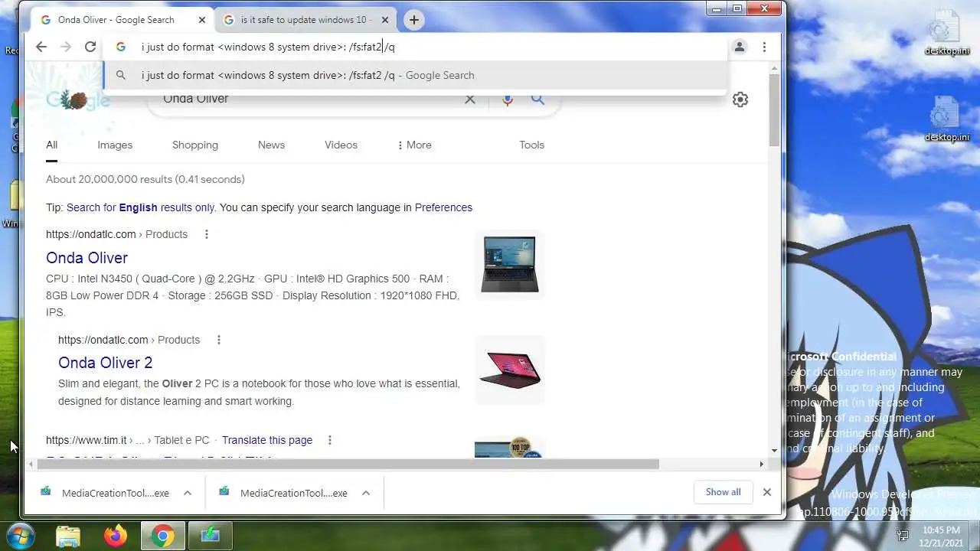
Task: Switch to 'is it safe to update windows 10' tab
Action: [x=305, y=20]
